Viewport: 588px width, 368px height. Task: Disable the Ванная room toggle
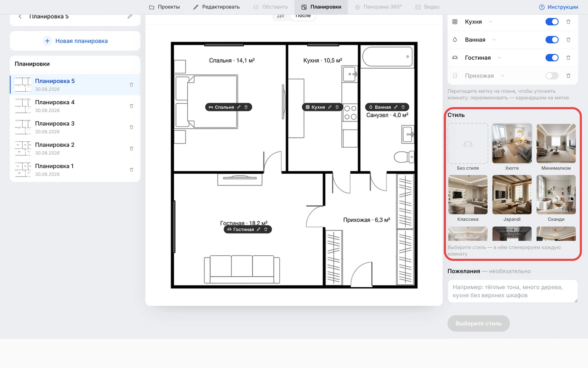click(x=552, y=40)
